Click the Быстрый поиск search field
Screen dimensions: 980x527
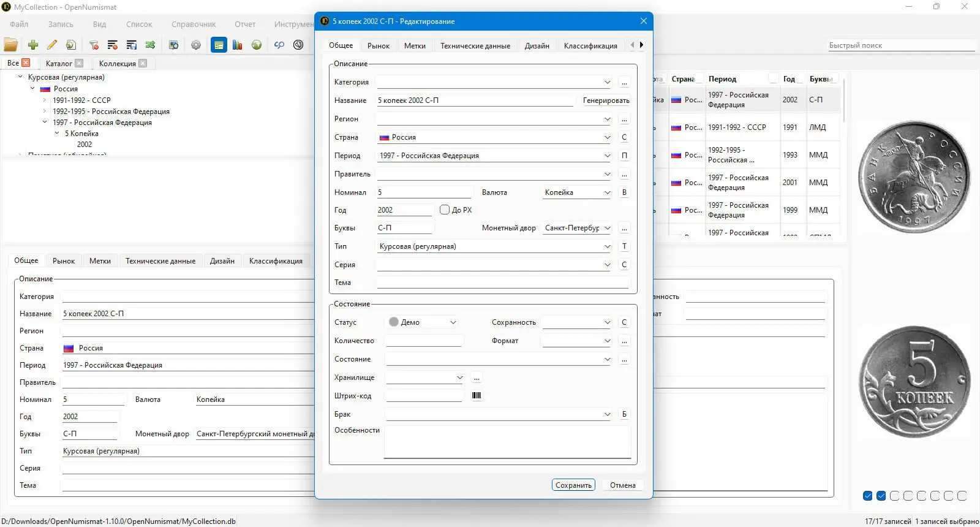pyautogui.click(x=900, y=45)
